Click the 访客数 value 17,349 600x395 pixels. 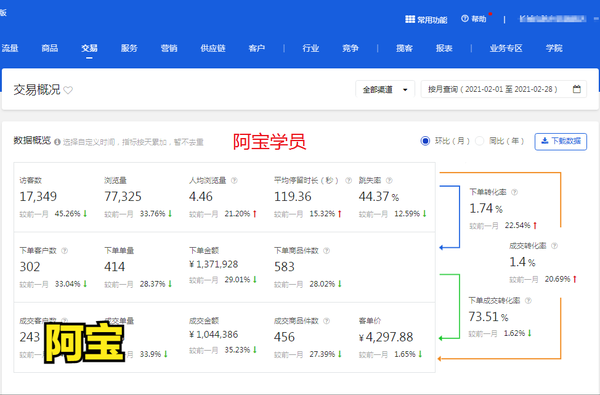tap(38, 197)
